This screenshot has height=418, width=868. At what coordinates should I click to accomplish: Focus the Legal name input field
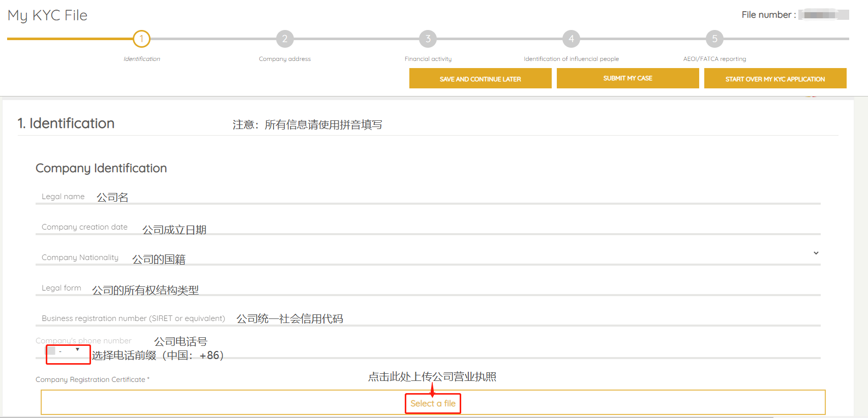(458, 197)
